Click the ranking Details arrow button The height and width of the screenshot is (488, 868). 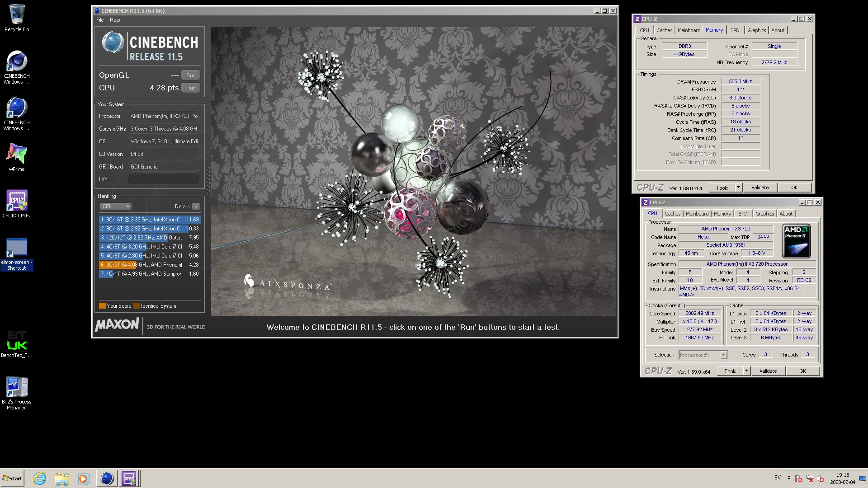tap(196, 206)
